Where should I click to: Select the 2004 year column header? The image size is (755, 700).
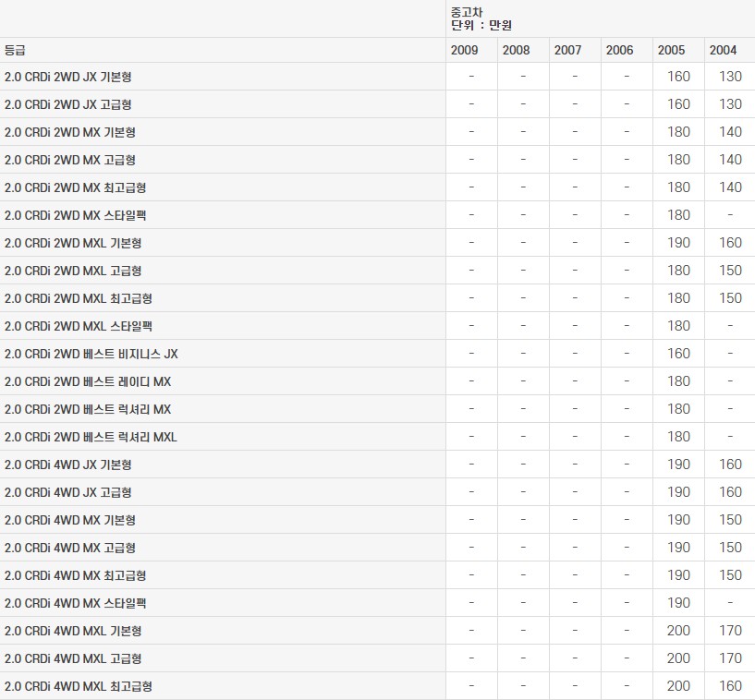tap(730, 50)
